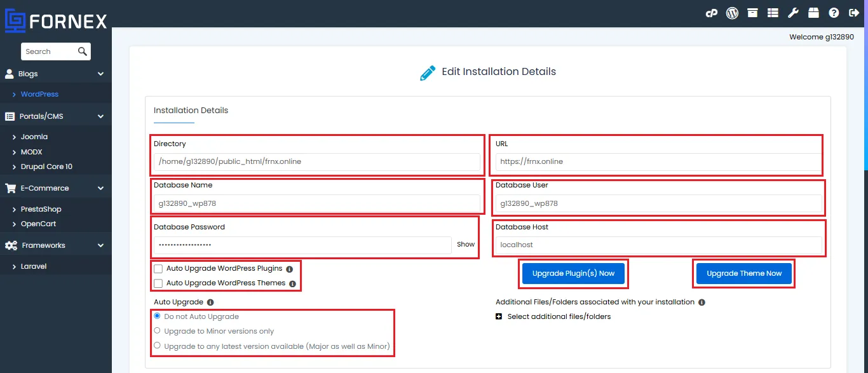868x373 pixels.
Task: Click the Welcome g132890 text
Action: (x=822, y=37)
